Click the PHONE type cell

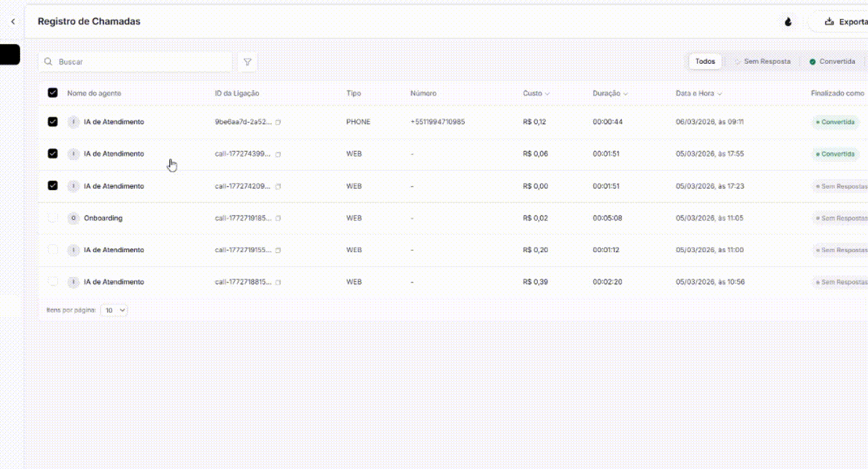pyautogui.click(x=358, y=122)
